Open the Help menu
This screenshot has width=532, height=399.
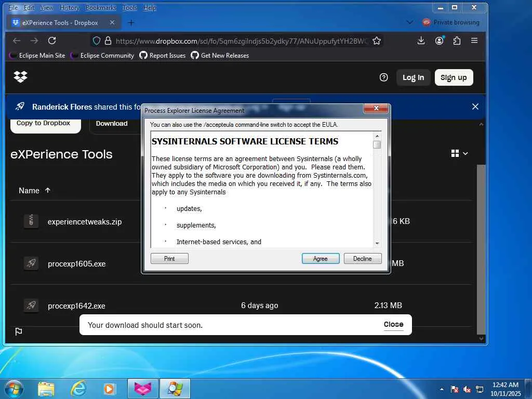click(x=150, y=7)
